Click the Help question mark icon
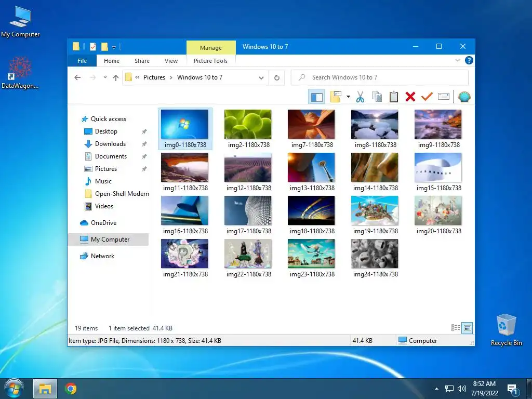The height and width of the screenshot is (399, 532). point(469,60)
